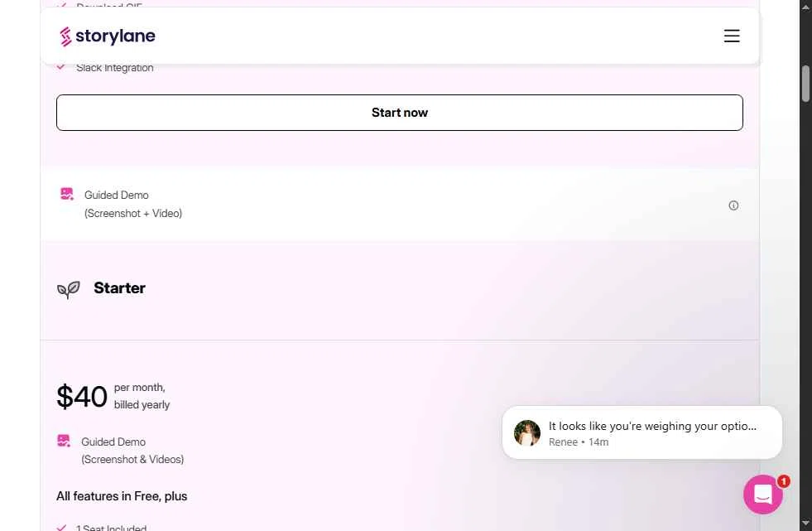Show info for Guided Demo (Screenshot + Video)
The image size is (812, 531).
(x=733, y=205)
